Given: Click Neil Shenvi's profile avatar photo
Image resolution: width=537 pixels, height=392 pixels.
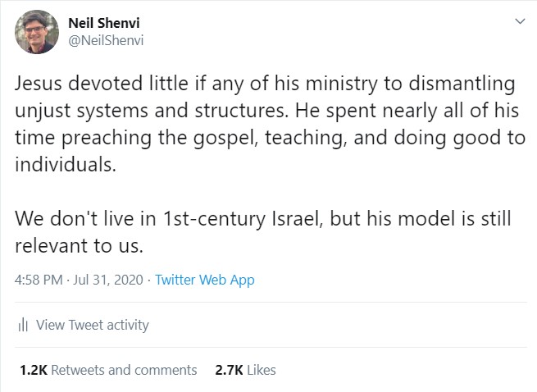Looking at the screenshot, I should (34, 31).
